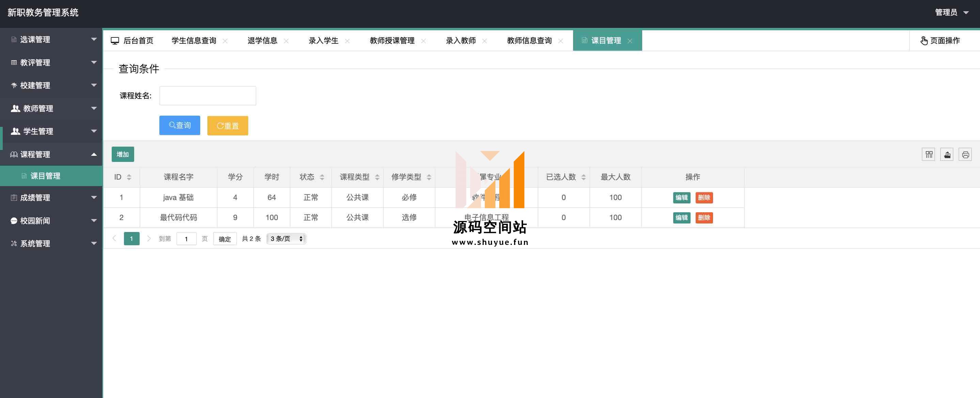Viewport: 980px width, 398px height.
Task: Click the table print icon
Action: [965, 154]
